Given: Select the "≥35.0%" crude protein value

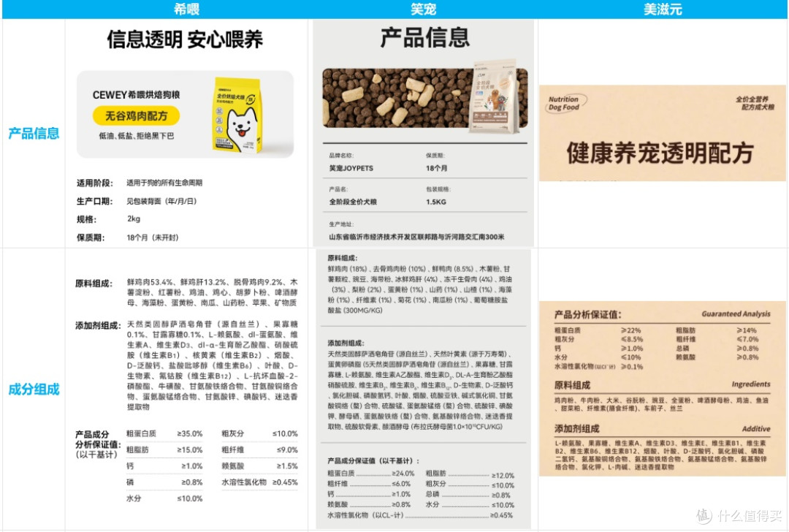Looking at the screenshot, I should pyautogui.click(x=189, y=433).
